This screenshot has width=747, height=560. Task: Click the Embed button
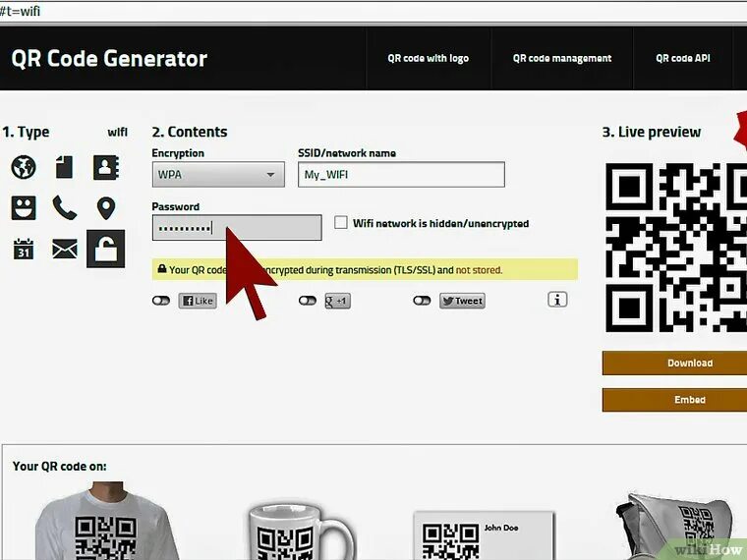click(x=674, y=400)
